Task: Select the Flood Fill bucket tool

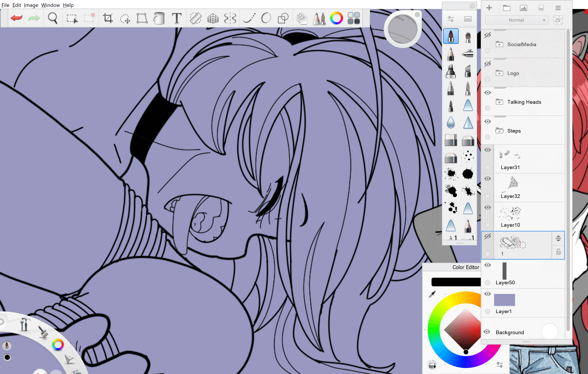Action: [159, 18]
